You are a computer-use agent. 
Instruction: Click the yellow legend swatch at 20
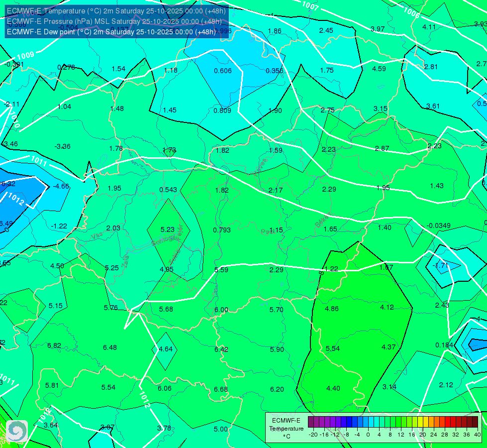pos(420,422)
